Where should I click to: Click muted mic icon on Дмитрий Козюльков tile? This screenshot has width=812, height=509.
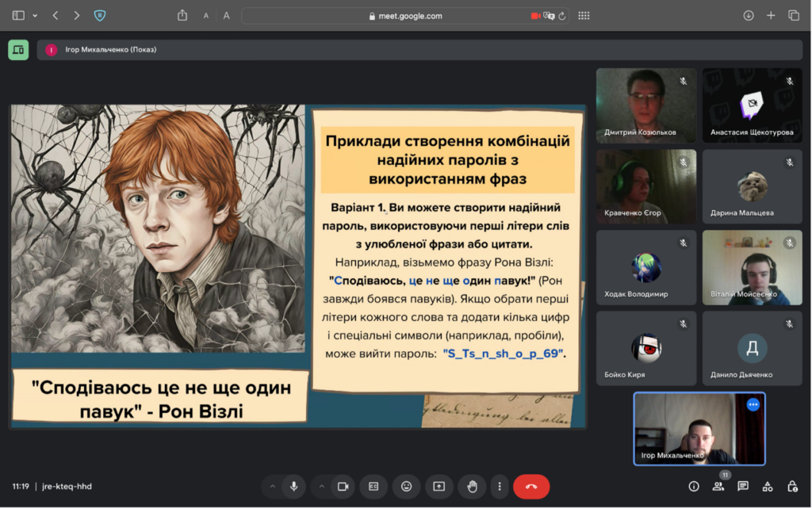684,81
